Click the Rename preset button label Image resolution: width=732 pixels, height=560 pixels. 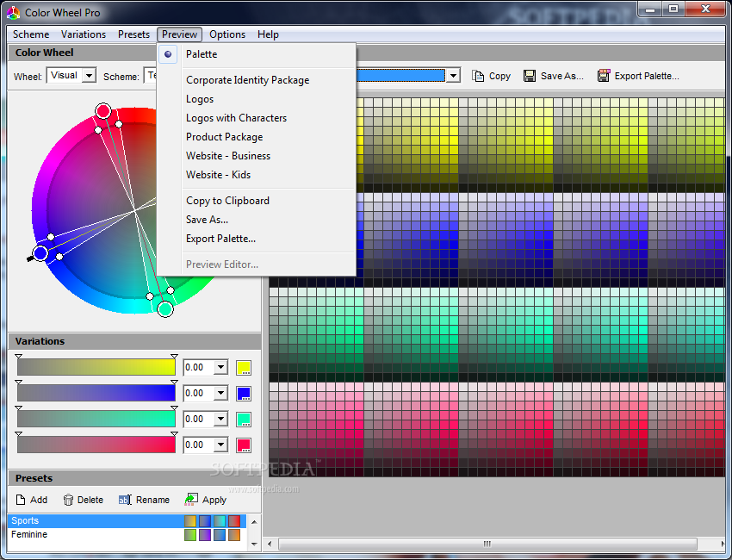[152, 500]
